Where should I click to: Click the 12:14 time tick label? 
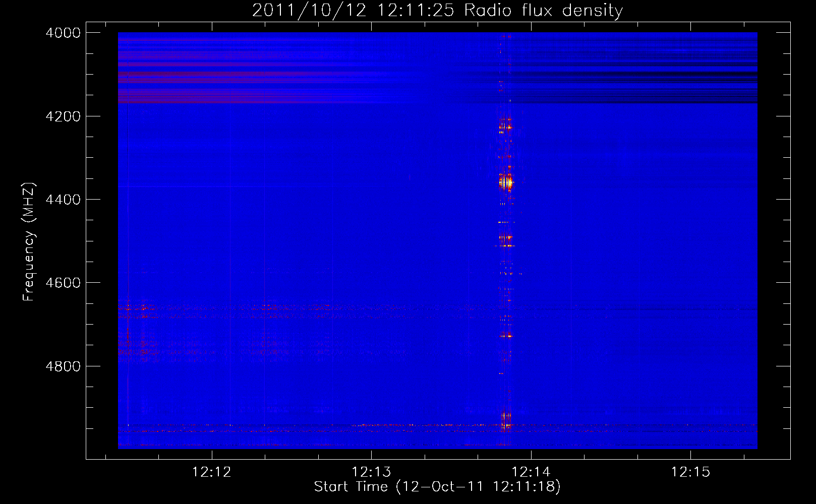pos(531,472)
